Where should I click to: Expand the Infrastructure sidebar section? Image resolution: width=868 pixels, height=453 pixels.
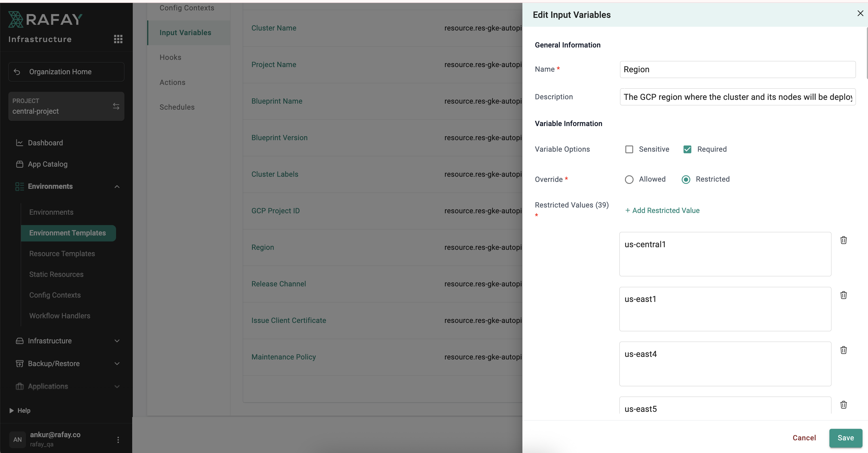tap(117, 341)
